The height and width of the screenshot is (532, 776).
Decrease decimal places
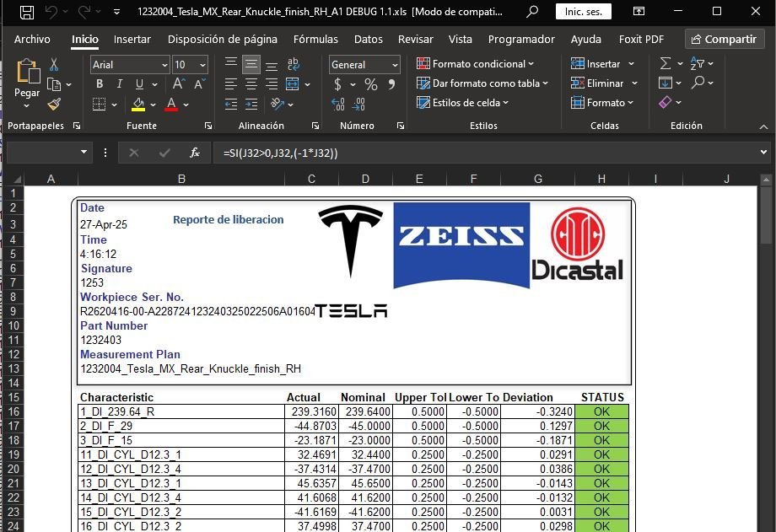358,104
